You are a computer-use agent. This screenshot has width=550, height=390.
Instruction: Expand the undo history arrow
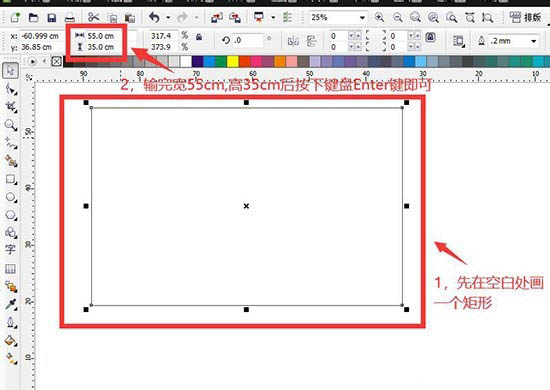point(168,17)
